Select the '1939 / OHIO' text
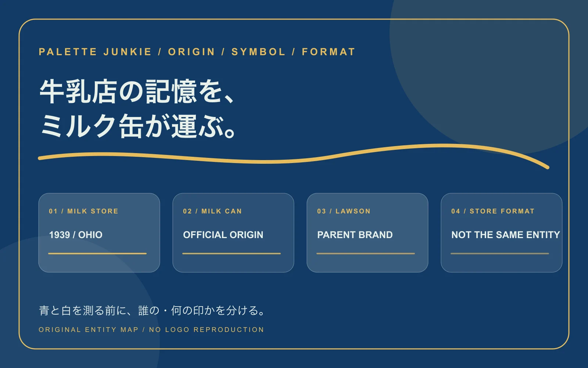588x368 pixels. [76, 235]
